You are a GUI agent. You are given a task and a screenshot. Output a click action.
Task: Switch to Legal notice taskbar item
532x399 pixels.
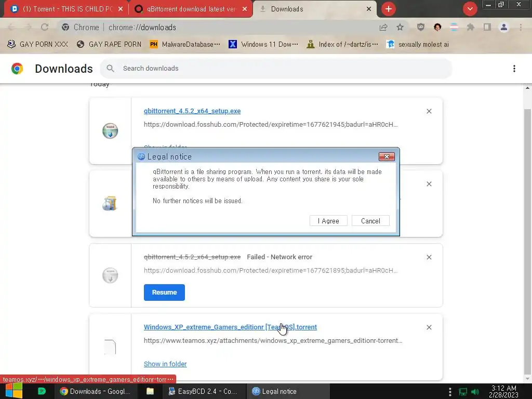tap(289, 391)
